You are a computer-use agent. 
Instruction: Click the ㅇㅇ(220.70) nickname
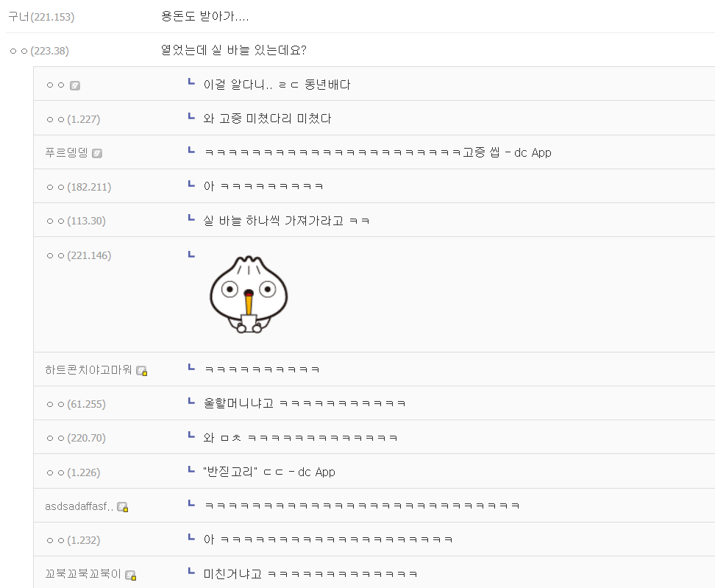point(76,438)
